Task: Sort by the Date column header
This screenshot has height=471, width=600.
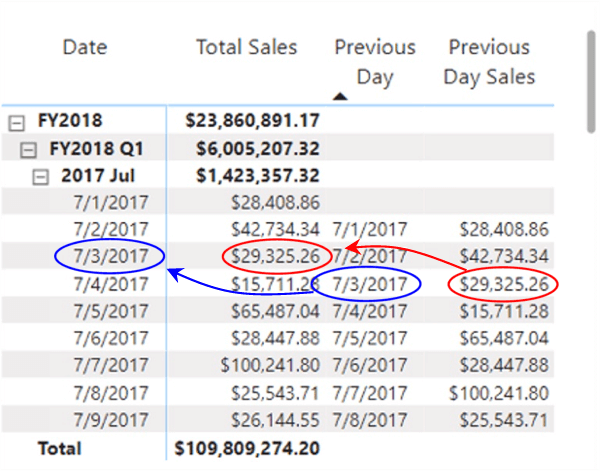Action: (x=84, y=47)
